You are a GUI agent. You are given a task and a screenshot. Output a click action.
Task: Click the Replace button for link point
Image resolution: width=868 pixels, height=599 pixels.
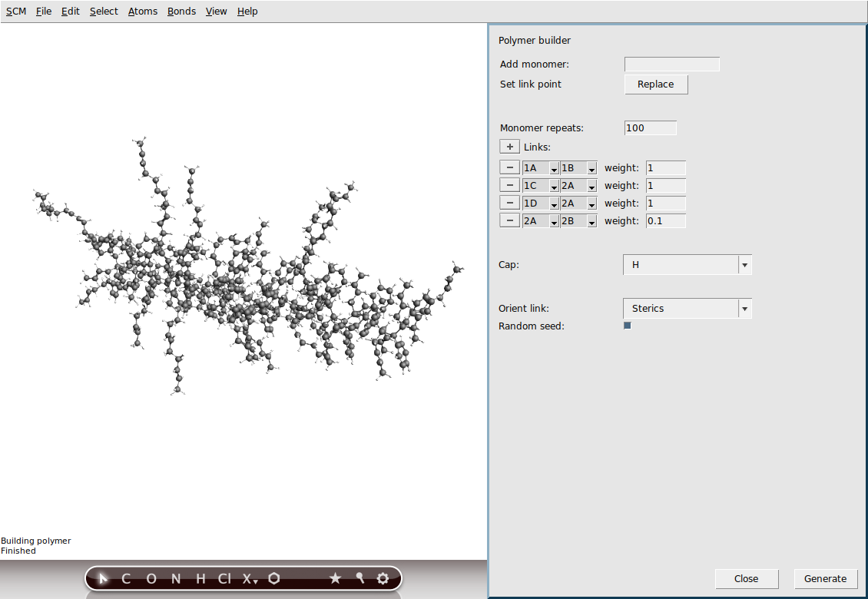click(655, 84)
